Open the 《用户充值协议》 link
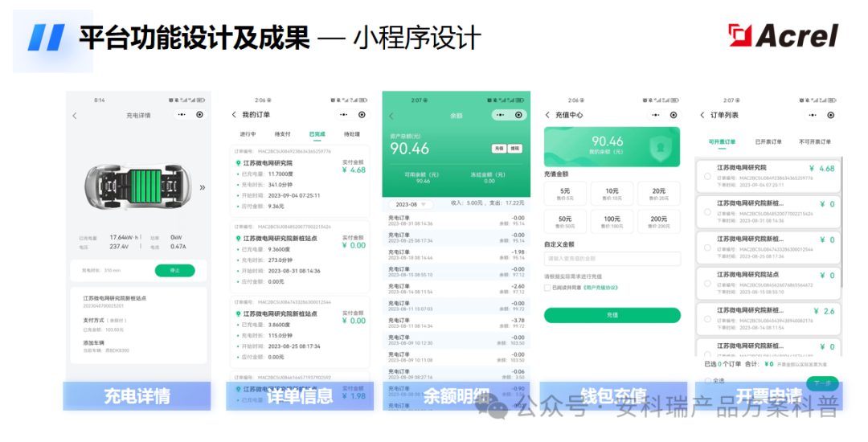868x442 pixels. click(x=600, y=288)
